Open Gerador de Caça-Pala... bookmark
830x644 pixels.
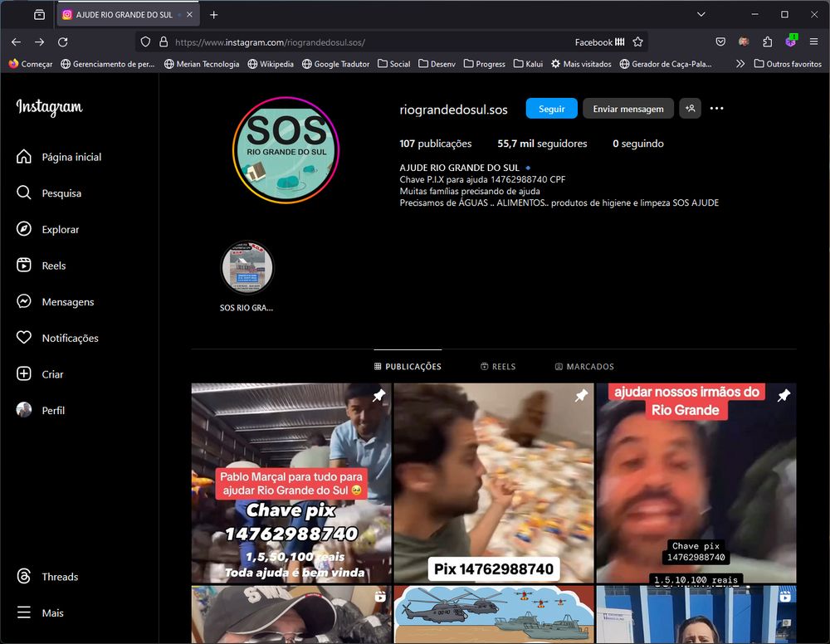click(666, 64)
